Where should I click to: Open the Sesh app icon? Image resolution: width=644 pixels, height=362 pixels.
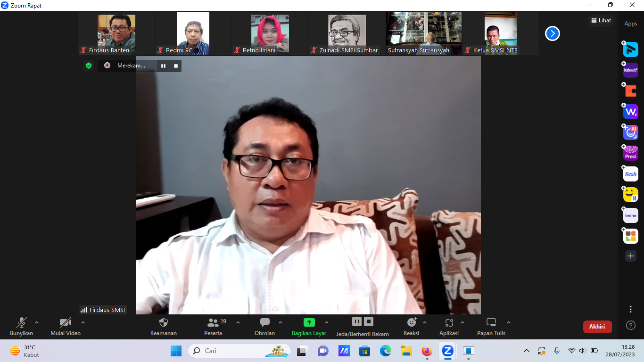point(631,174)
